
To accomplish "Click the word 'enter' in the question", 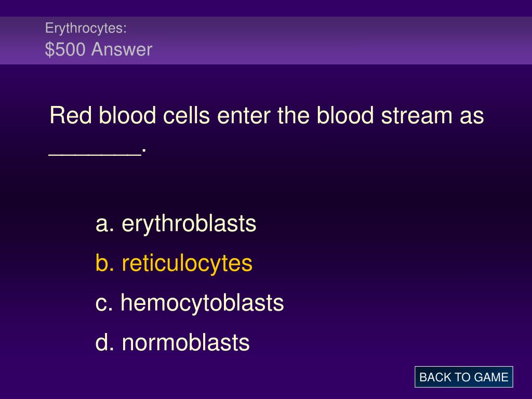I will [x=244, y=116].
